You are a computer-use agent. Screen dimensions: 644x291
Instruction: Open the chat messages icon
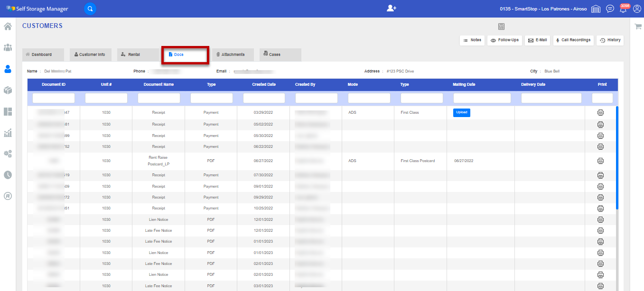coord(610,9)
